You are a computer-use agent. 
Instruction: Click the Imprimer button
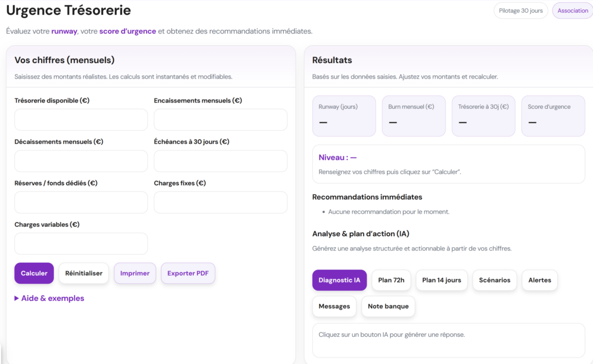point(135,273)
